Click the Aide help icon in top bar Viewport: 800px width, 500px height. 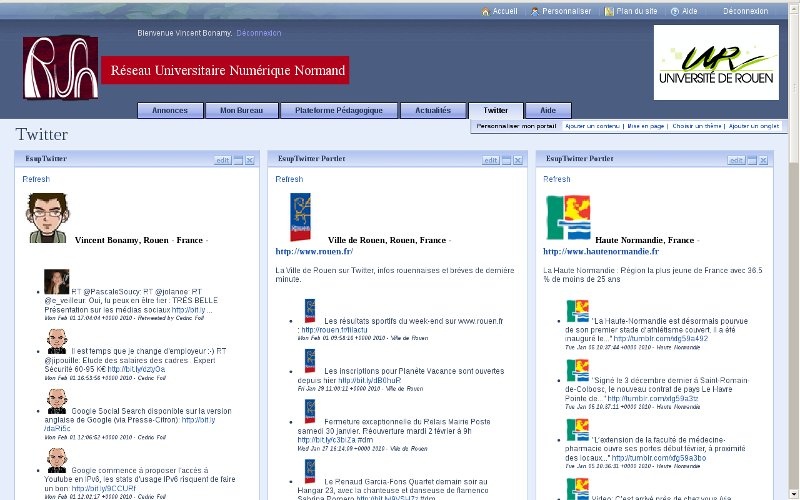[x=673, y=11]
